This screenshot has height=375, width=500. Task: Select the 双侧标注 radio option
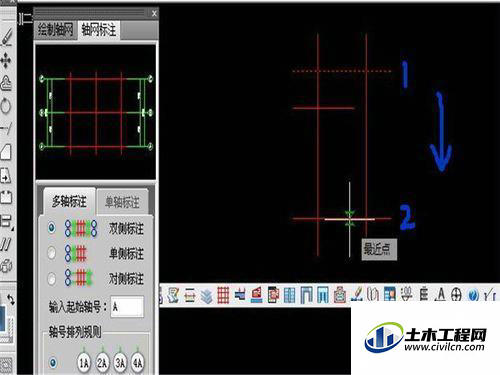tap(51, 228)
